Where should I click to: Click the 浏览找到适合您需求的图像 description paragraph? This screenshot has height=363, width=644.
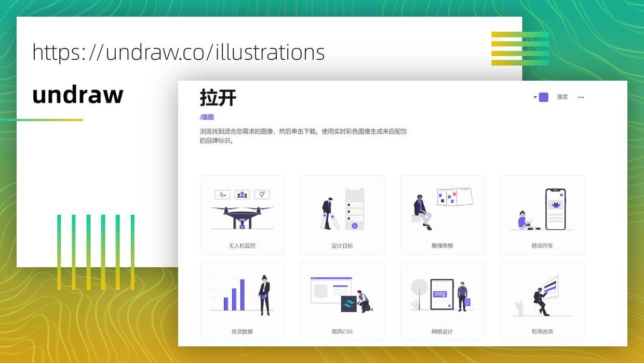[x=303, y=136]
